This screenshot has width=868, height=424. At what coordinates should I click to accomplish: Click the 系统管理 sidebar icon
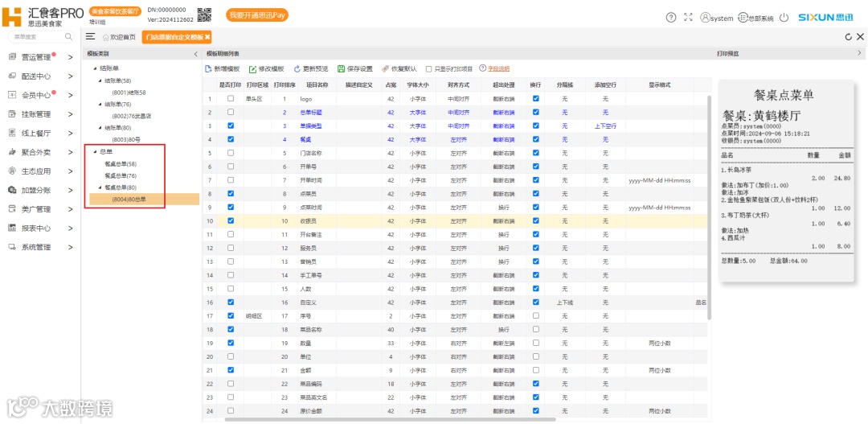[x=12, y=247]
